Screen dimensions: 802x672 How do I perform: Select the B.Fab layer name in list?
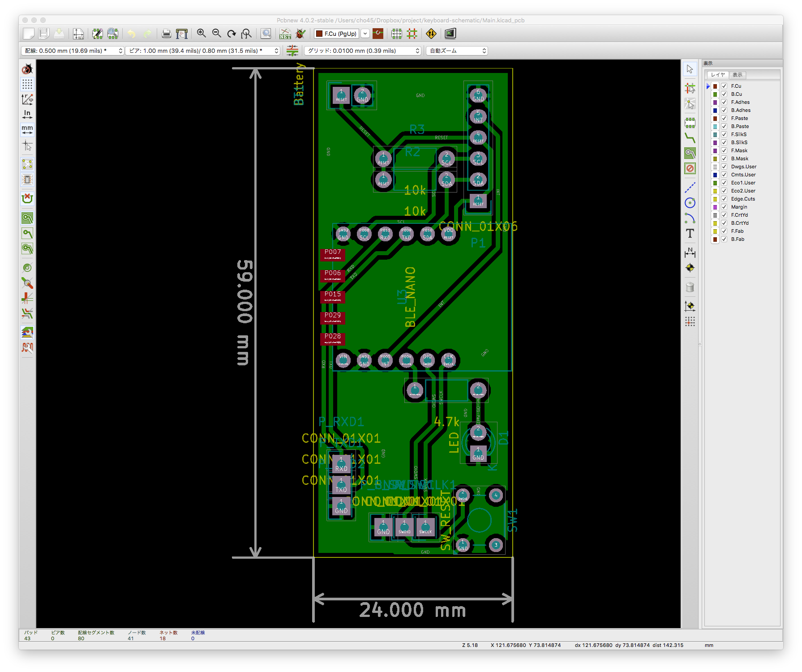tap(738, 239)
